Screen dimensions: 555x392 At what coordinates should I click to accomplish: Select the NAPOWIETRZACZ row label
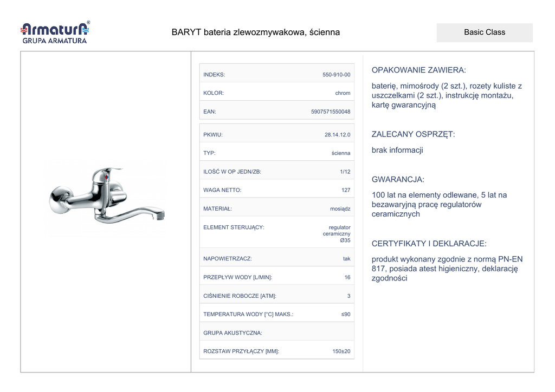point(228,259)
